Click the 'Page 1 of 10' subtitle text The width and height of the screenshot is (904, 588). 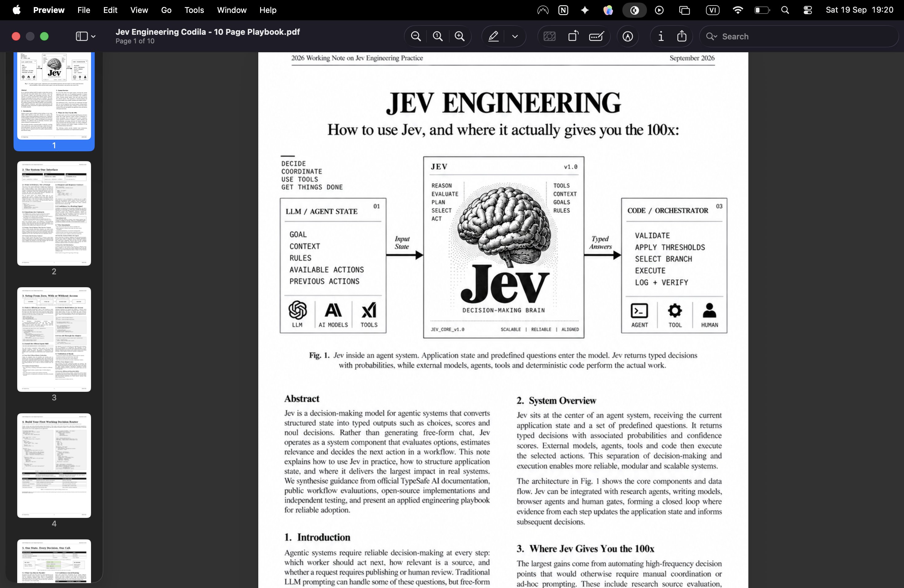[135, 41]
